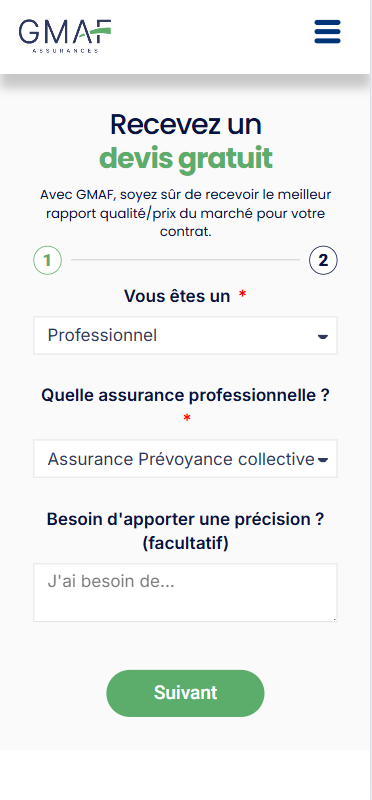372x800 pixels.
Task: Click the "Quelle assurance professionnelle ?" label
Action: 185,395
